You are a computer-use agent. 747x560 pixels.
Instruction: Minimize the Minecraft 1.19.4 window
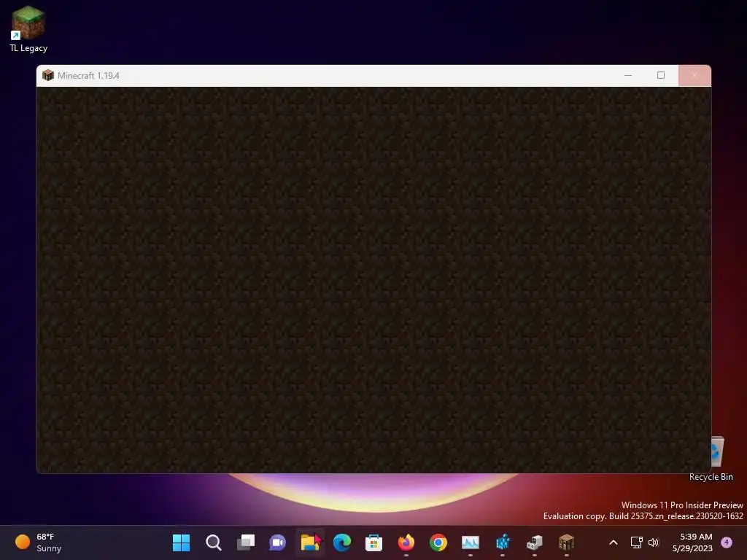coord(628,75)
